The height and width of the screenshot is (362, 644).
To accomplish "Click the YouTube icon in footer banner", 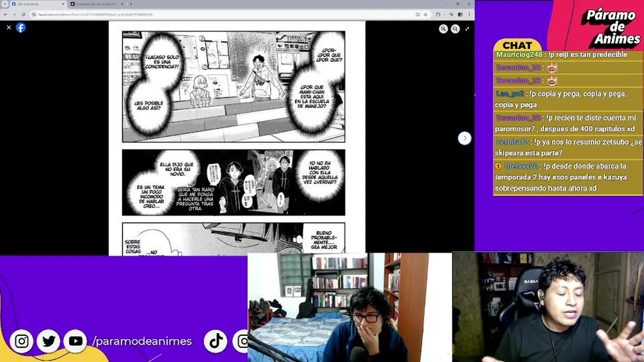I will tap(75, 341).
